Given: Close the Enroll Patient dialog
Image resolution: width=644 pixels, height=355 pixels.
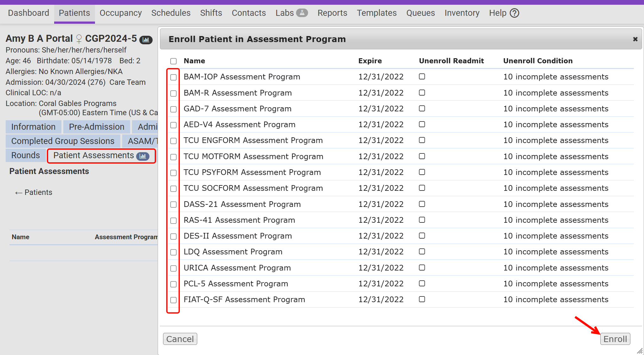Looking at the screenshot, I should [635, 39].
